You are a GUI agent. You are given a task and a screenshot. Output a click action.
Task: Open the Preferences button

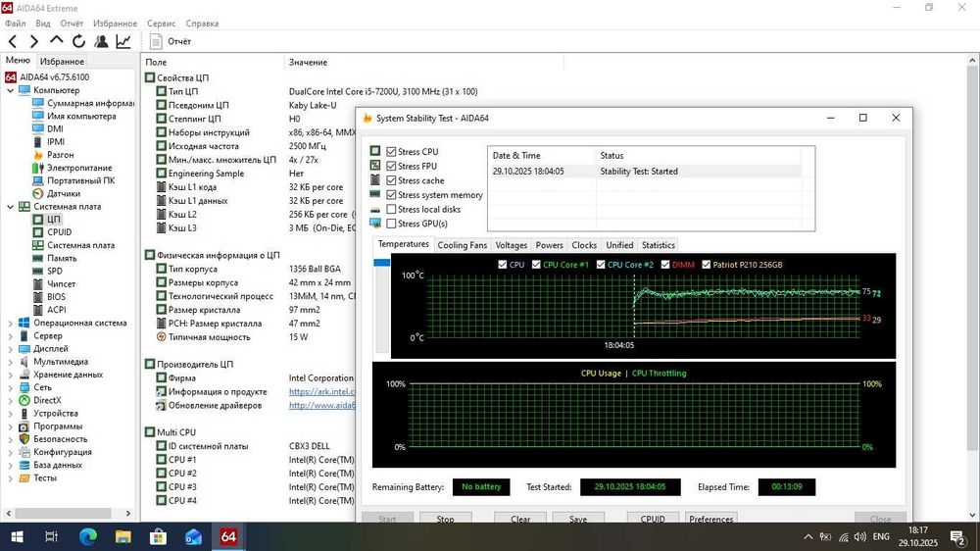point(710,519)
